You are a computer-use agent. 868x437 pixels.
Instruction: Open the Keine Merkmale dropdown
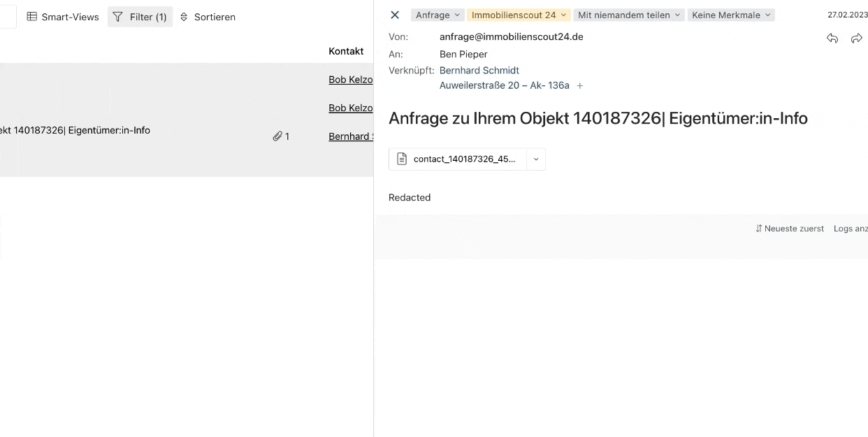pos(731,15)
